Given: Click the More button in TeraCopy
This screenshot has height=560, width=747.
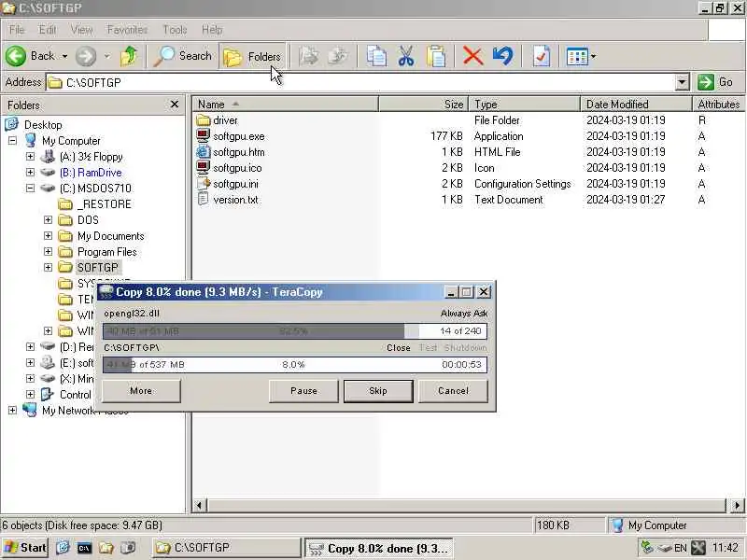Looking at the screenshot, I should coord(142,391).
